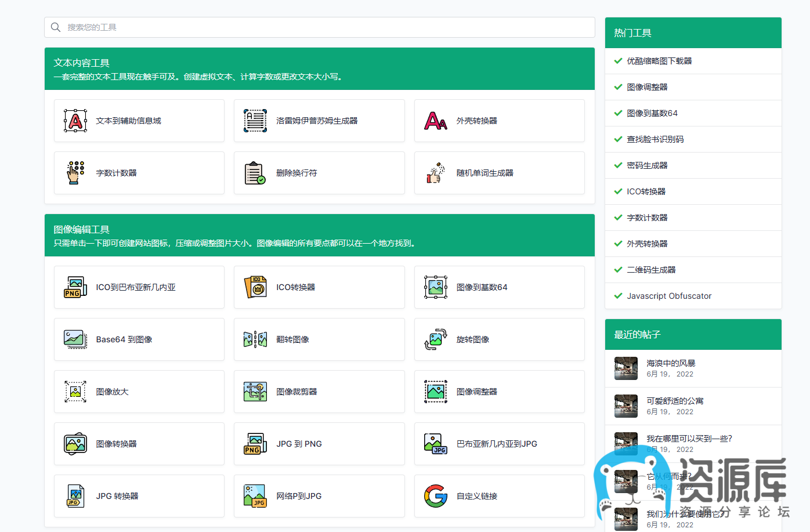
Task: Click the 删除换行符 clipboard icon
Action: 255,173
